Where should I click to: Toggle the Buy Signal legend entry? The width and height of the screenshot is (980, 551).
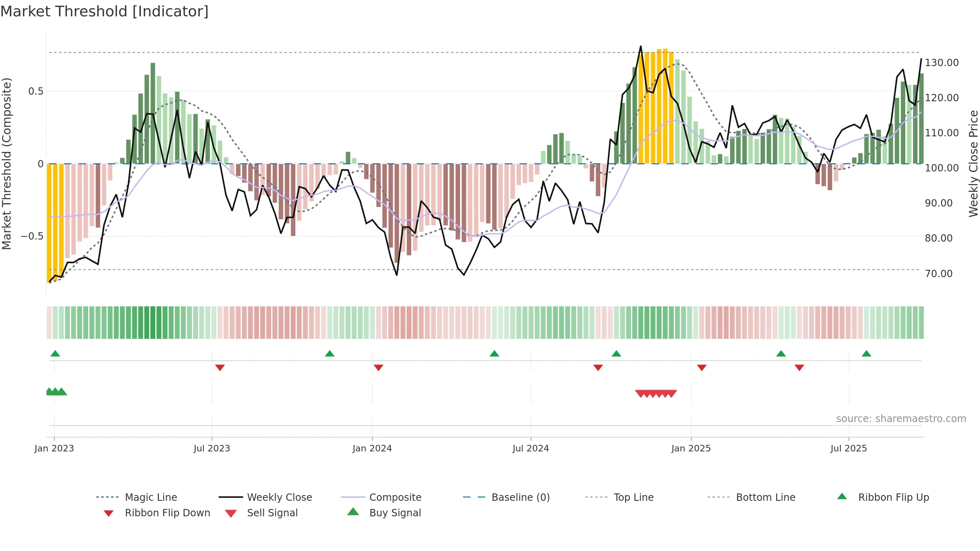click(x=384, y=513)
